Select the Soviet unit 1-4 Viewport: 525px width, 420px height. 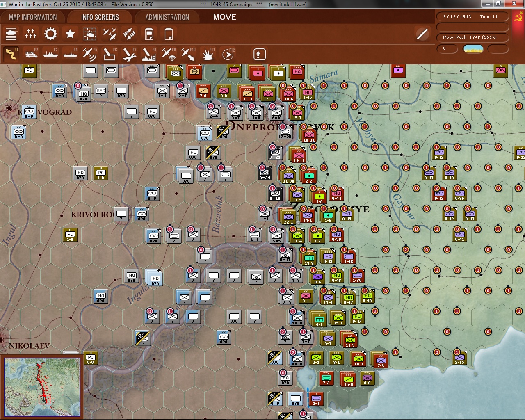point(316,399)
